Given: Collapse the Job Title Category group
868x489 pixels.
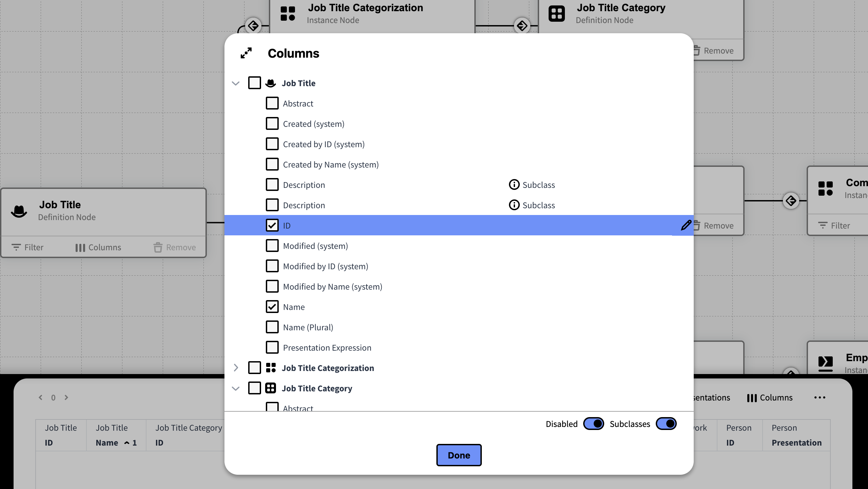Looking at the screenshot, I should [x=236, y=388].
